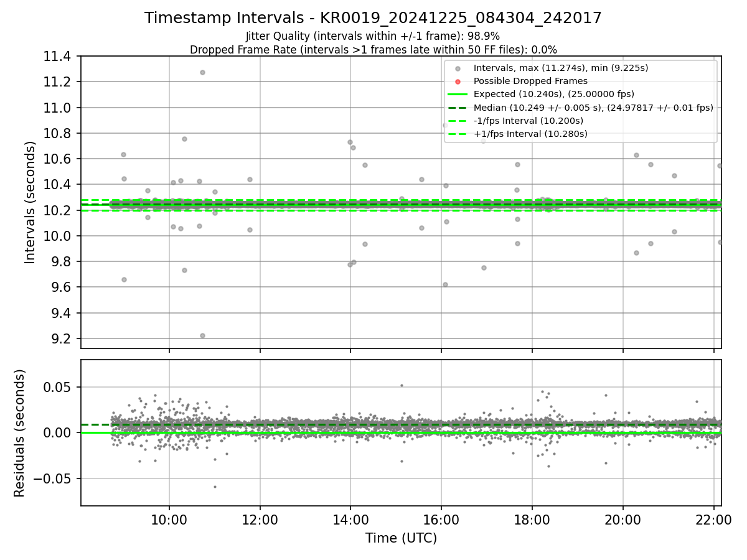
Task: Click the lowest interval outlier point near 9.22s
Action: click(x=202, y=335)
